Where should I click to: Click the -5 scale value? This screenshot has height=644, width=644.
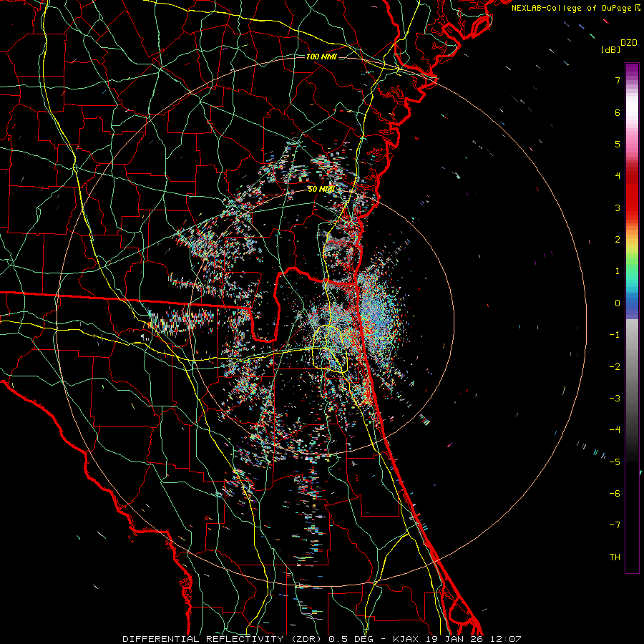point(615,462)
